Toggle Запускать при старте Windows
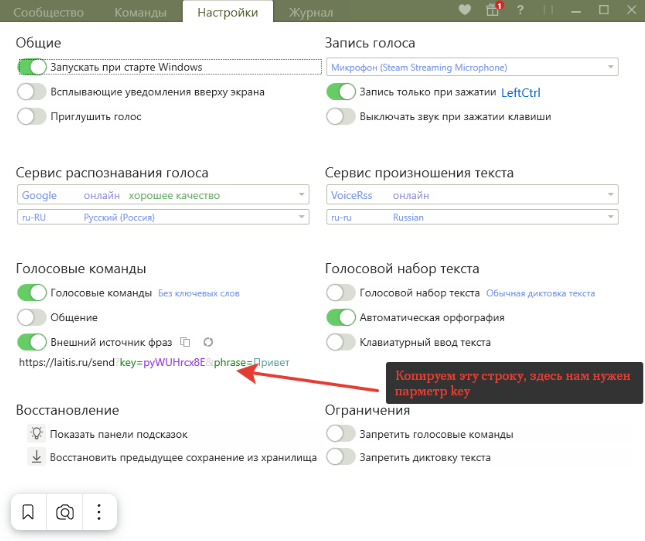 click(32, 67)
